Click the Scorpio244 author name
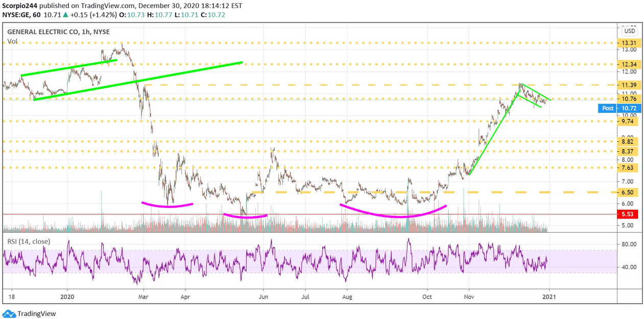Screen dimensions: 644x319 coord(19,6)
